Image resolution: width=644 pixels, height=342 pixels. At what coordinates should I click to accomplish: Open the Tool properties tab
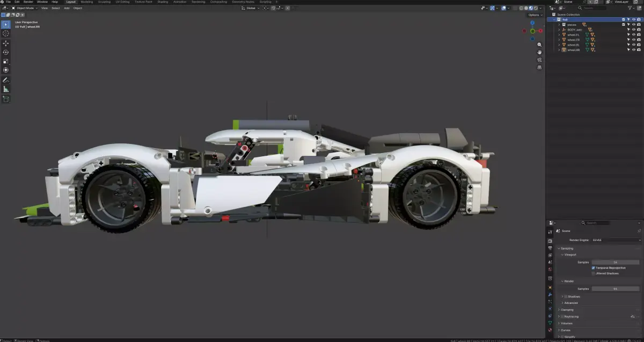click(x=550, y=232)
